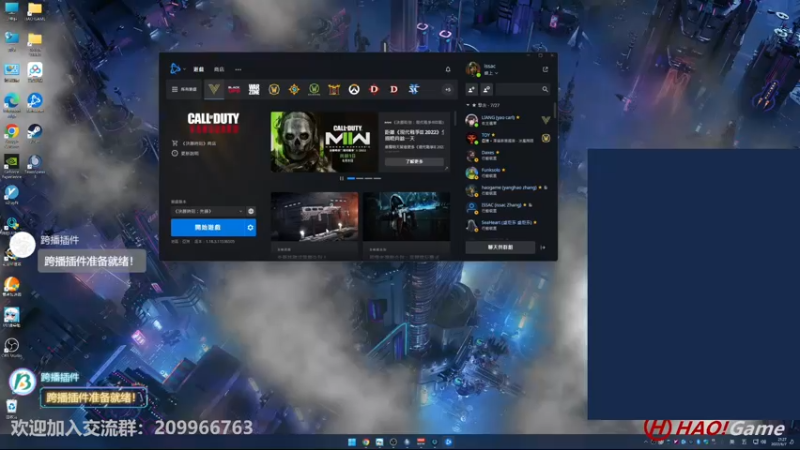The image size is (800, 450).
Task: Show the +5 more games overflow
Action: 447,89
